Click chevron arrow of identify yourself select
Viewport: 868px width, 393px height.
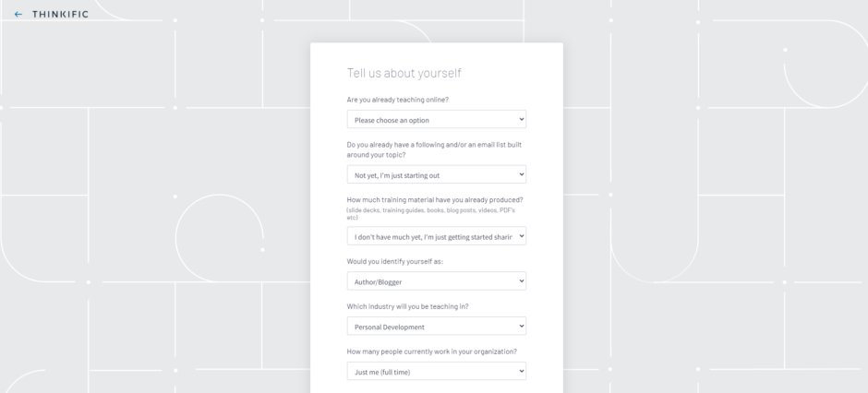(x=521, y=281)
